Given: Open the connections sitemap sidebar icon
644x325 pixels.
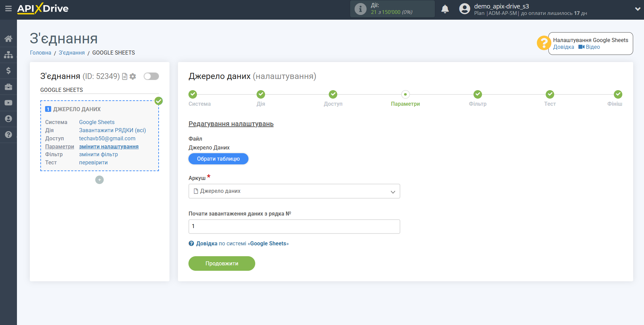Looking at the screenshot, I should pos(8,55).
